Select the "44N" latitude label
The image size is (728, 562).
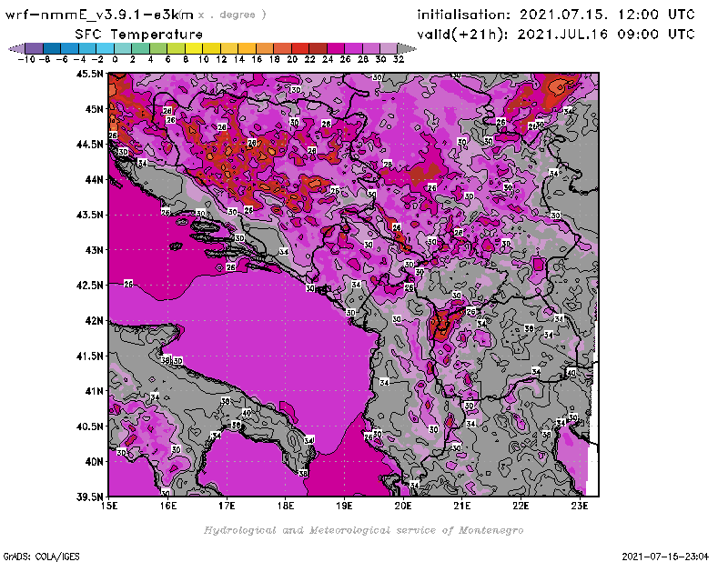click(94, 179)
